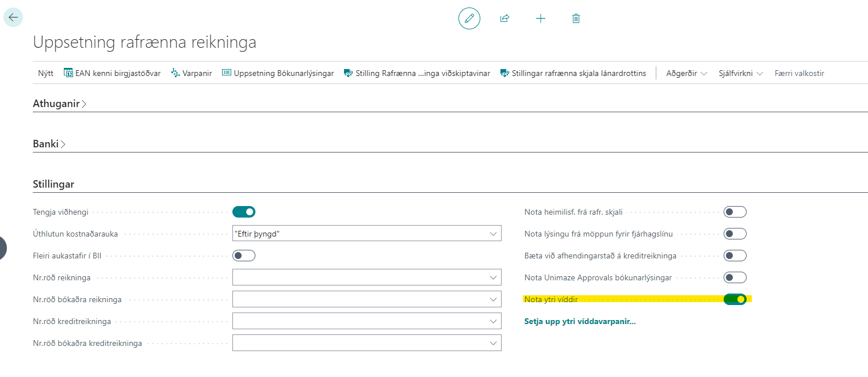The image size is (868, 377).
Task: Open the Sjálfvirkni menu
Action: click(x=741, y=73)
